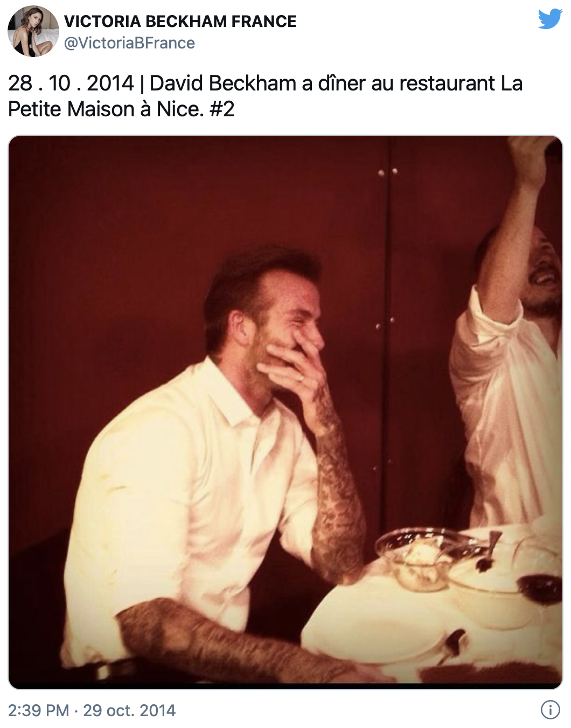
Task: Visit the @VictoriaBFrance handle link
Action: [129, 43]
